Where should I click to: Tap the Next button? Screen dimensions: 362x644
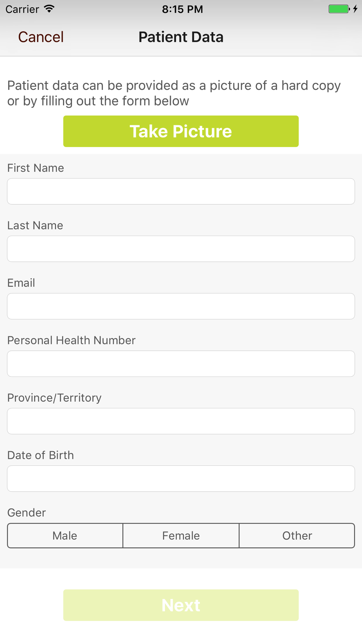pos(181,605)
